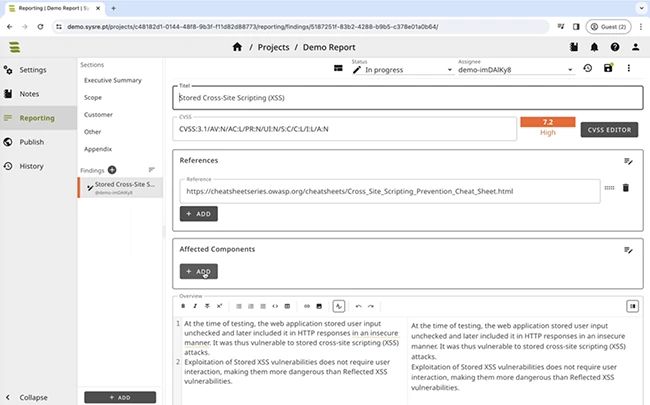Open finding version history clock icon
This screenshot has height=405, width=650.
(587, 68)
